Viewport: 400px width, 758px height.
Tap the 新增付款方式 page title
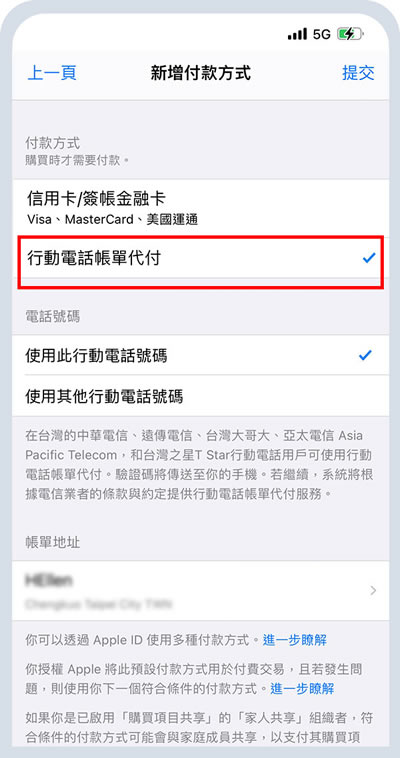201,73
